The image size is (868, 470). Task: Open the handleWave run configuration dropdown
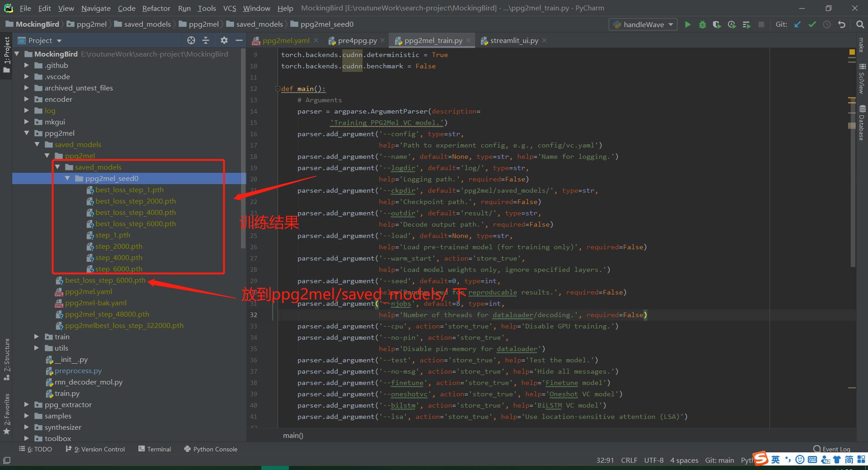[643, 24]
